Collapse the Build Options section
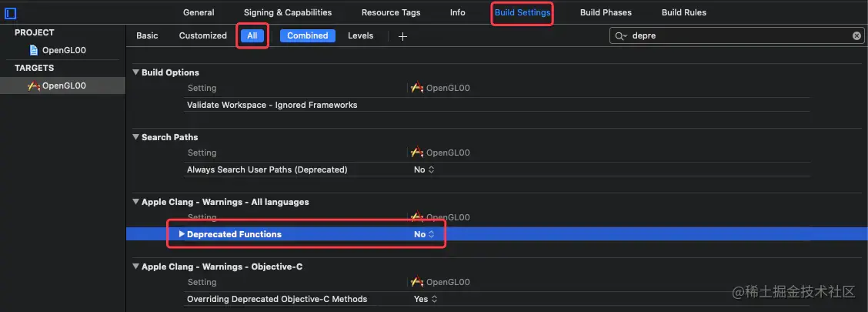 click(135, 72)
